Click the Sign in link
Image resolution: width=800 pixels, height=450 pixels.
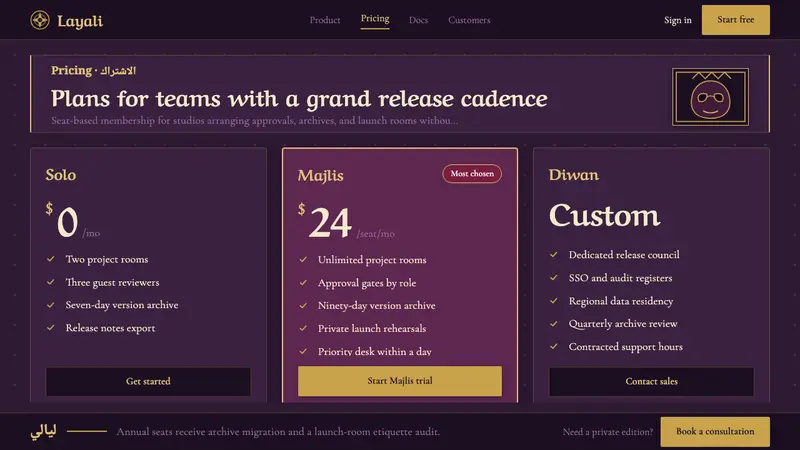[678, 20]
